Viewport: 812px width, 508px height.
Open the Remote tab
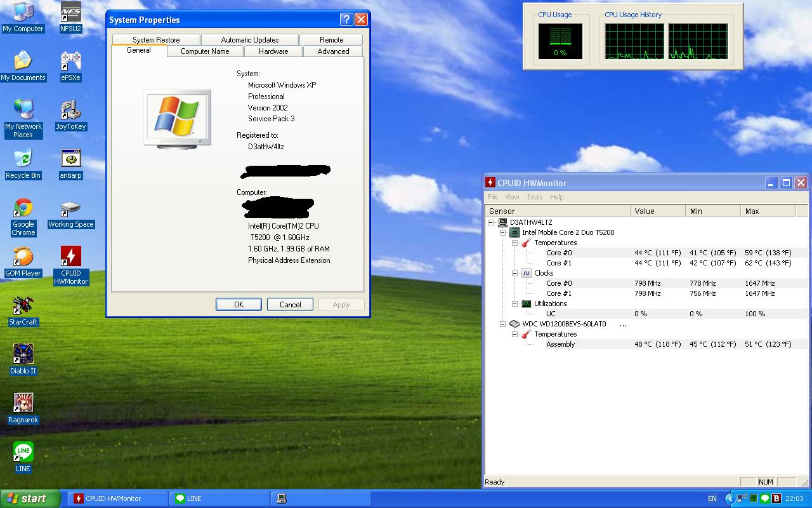(x=331, y=40)
